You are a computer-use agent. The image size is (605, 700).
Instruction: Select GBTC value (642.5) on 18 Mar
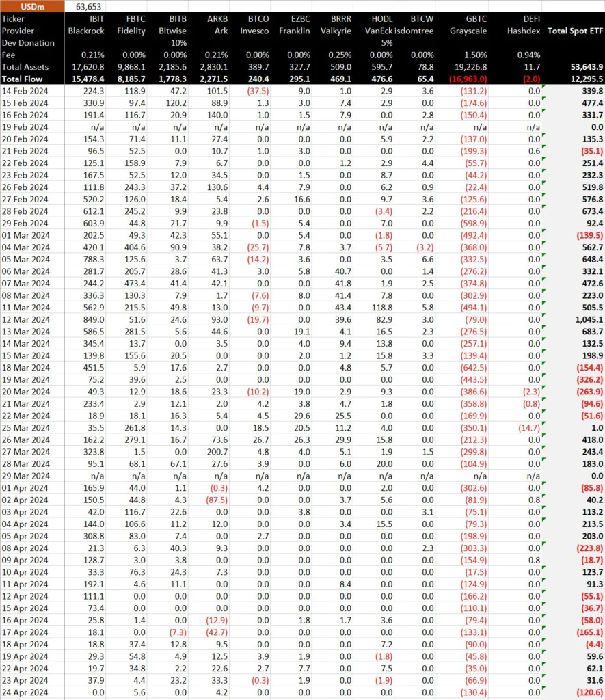coord(473,368)
